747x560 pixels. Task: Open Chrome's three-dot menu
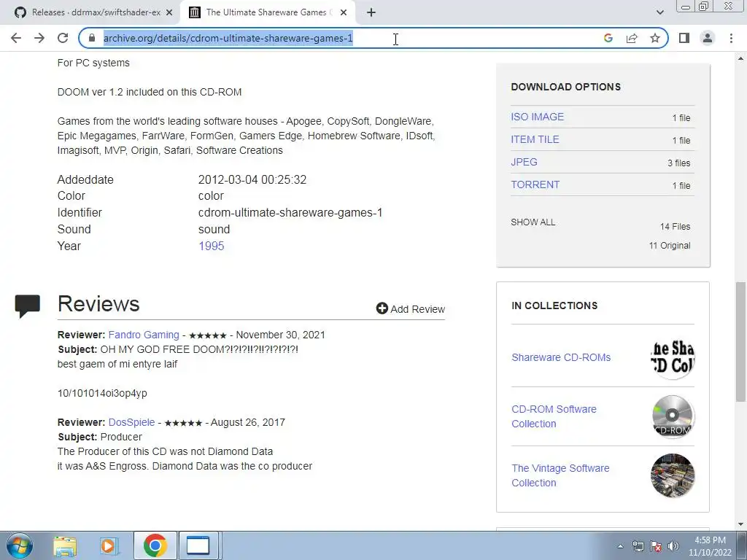click(731, 38)
